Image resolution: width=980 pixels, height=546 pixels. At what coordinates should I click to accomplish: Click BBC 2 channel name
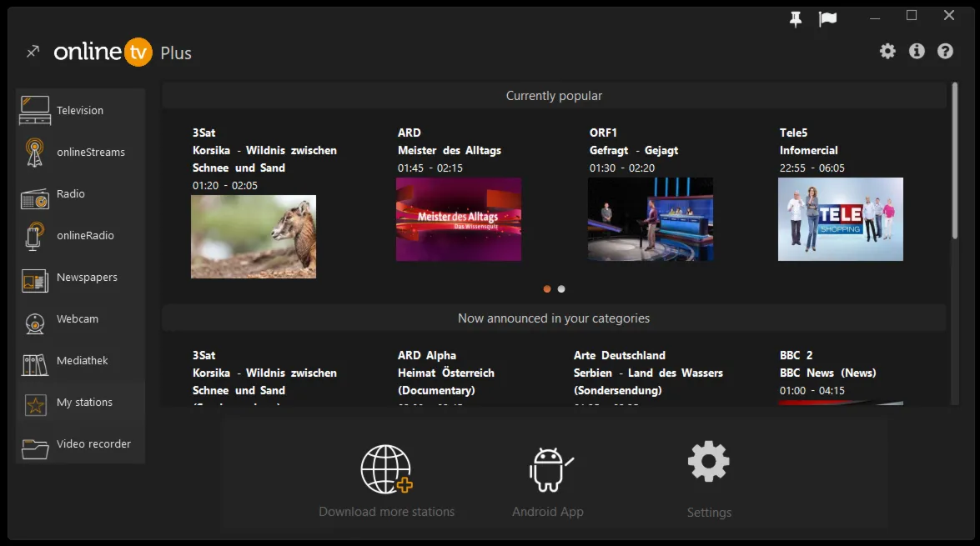click(797, 355)
